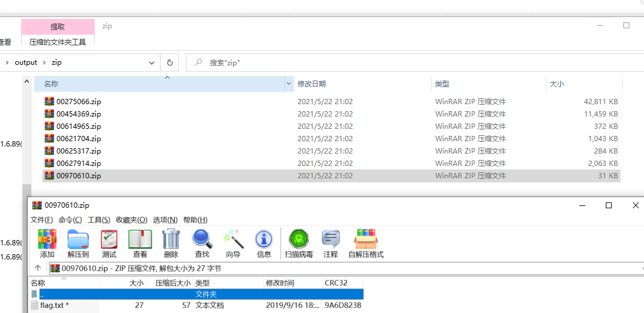Image resolution: width=644 pixels, height=313 pixels.
Task: Select the 00625317.zip archive icon
Action: [49, 151]
